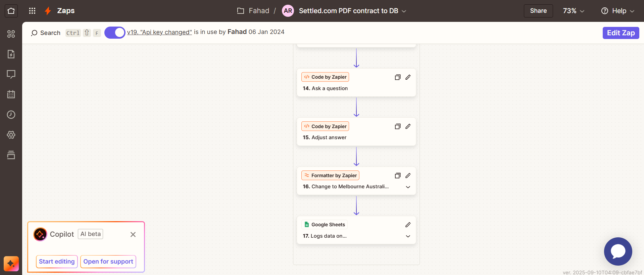Open settings gear in left sidebar
This screenshot has height=275, width=644.
(x=11, y=135)
